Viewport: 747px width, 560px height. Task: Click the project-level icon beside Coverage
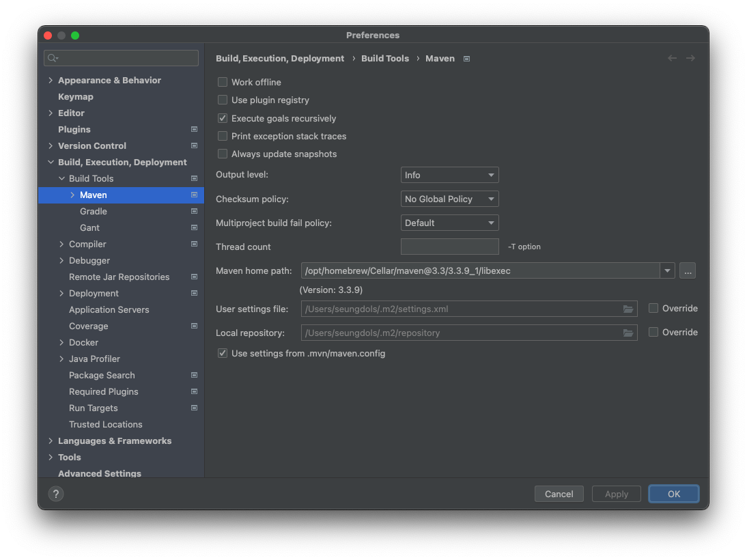click(195, 326)
